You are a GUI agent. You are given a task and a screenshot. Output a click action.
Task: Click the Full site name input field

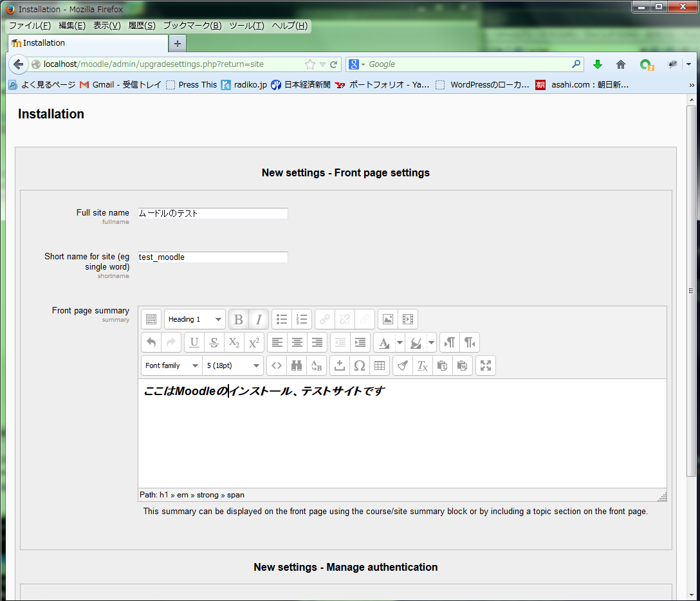pyautogui.click(x=213, y=214)
